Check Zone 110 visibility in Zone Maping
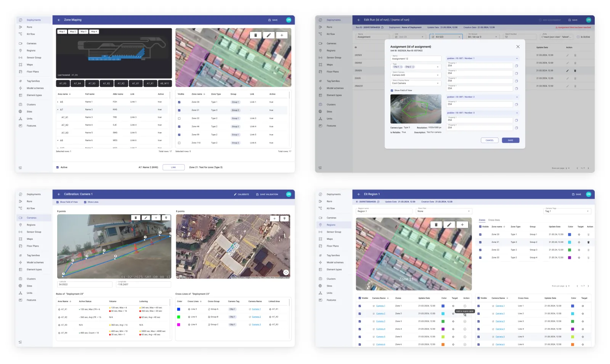610x364 pixels. pyautogui.click(x=179, y=143)
